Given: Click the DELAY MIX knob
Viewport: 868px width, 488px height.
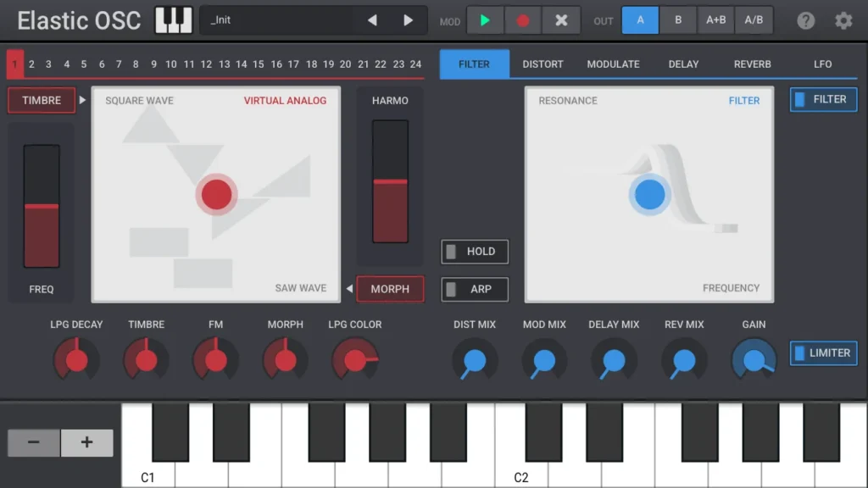Looking at the screenshot, I should point(614,360).
